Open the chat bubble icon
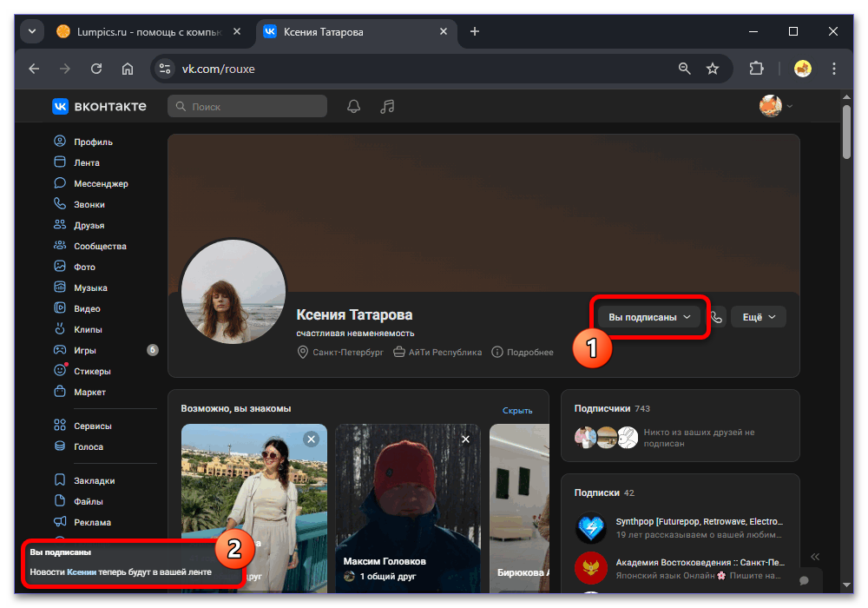Image resolution: width=868 pixels, height=608 pixels. pos(805,580)
